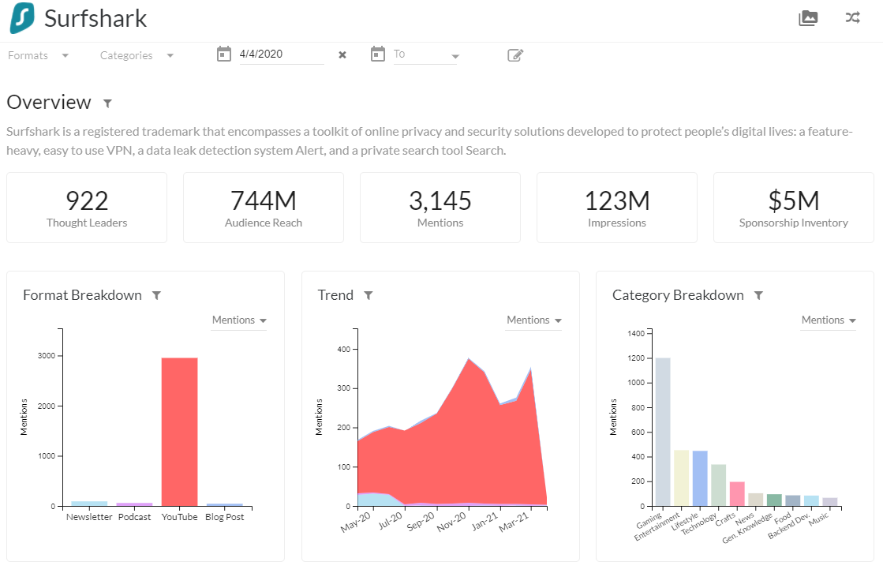Open the start date calendar icon

coord(223,54)
